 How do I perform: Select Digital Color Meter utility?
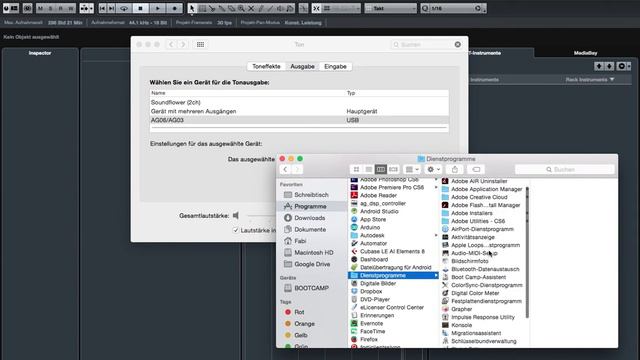[x=475, y=293]
